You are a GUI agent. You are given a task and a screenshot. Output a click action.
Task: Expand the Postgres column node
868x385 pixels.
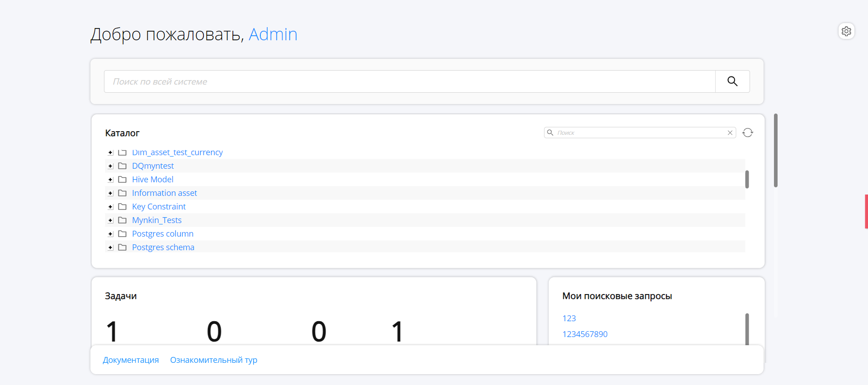click(110, 234)
